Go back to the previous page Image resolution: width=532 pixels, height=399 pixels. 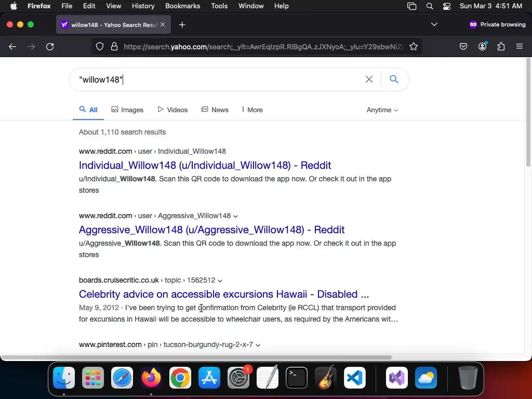[x=12, y=46]
